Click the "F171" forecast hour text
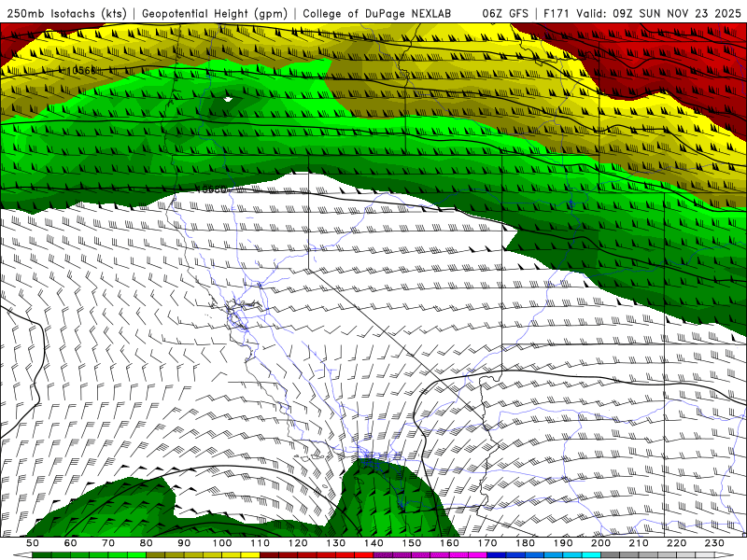The height and width of the screenshot is (560, 747). pyautogui.click(x=557, y=14)
